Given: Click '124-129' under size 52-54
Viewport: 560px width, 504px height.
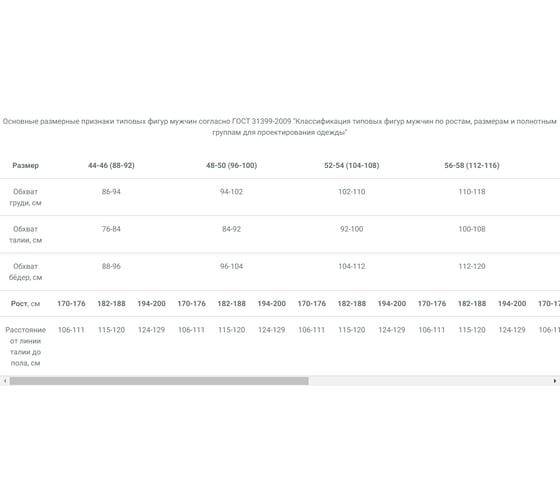Looking at the screenshot, I should click(392, 330).
